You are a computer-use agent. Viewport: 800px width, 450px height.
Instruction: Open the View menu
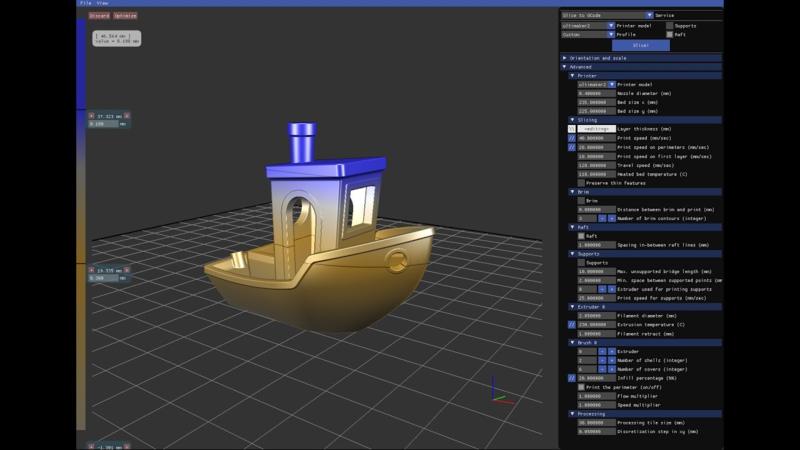pyautogui.click(x=102, y=4)
